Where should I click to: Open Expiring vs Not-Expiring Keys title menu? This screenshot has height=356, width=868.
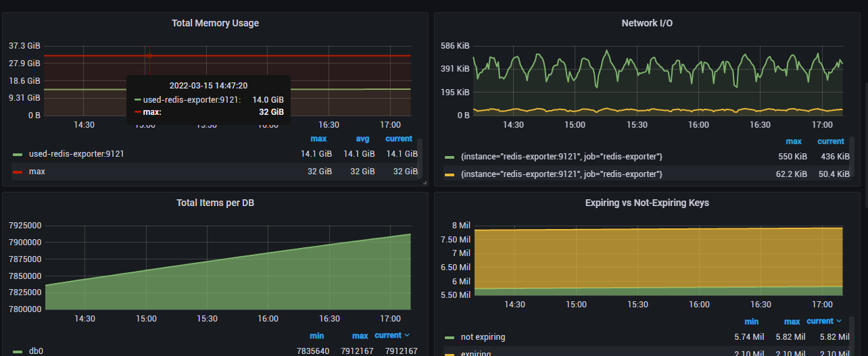point(647,203)
